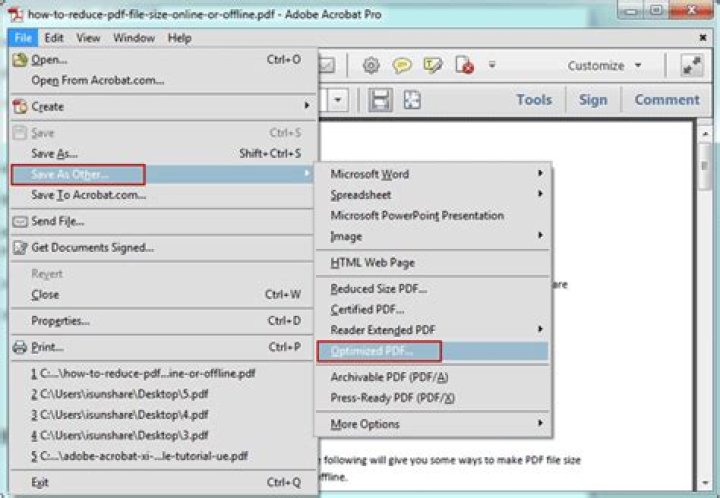Click the read mode expand icon
720x498 pixels.
692,66
